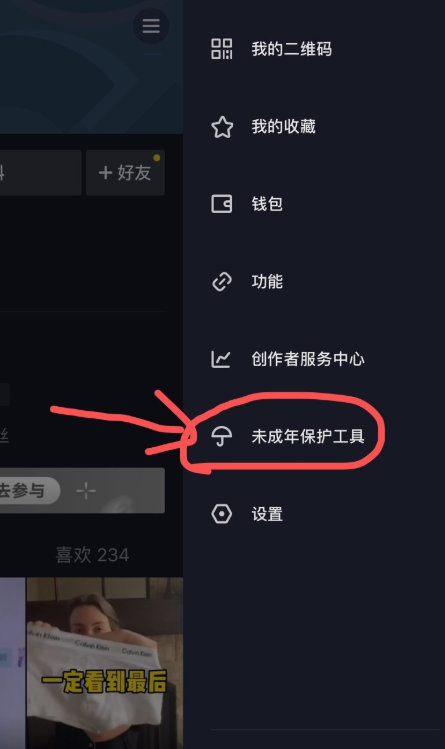Tap the + 好友 add friend button
Image resolution: width=445 pixels, height=749 pixels.
pyautogui.click(x=125, y=172)
